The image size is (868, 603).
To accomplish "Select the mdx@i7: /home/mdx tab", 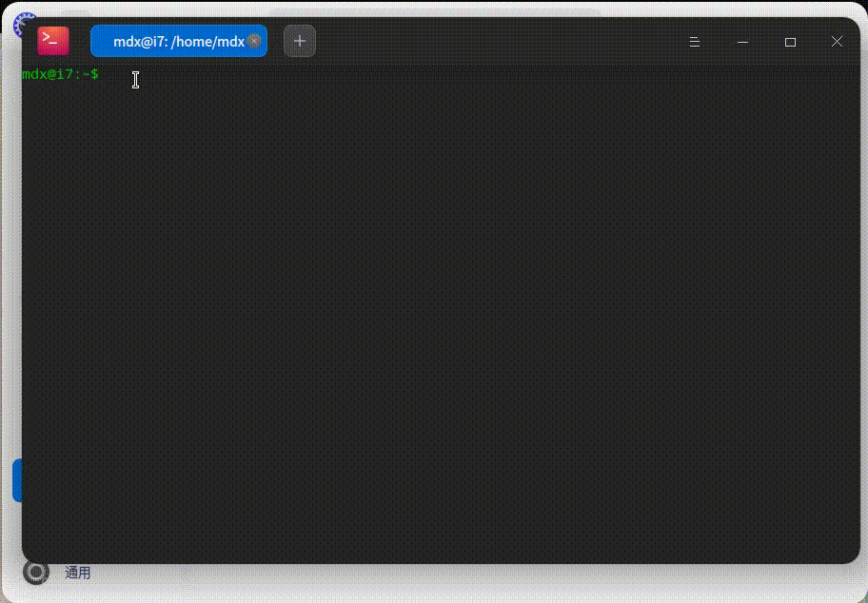I will [178, 41].
